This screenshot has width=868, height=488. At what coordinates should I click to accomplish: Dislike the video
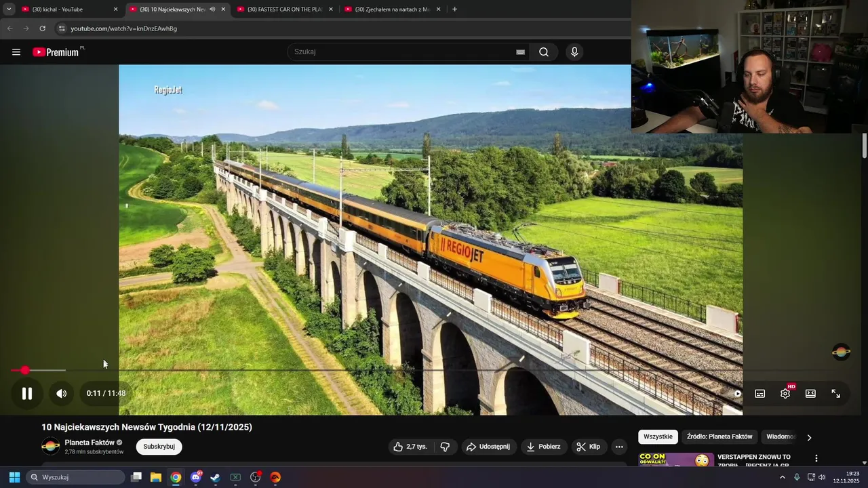tap(445, 447)
